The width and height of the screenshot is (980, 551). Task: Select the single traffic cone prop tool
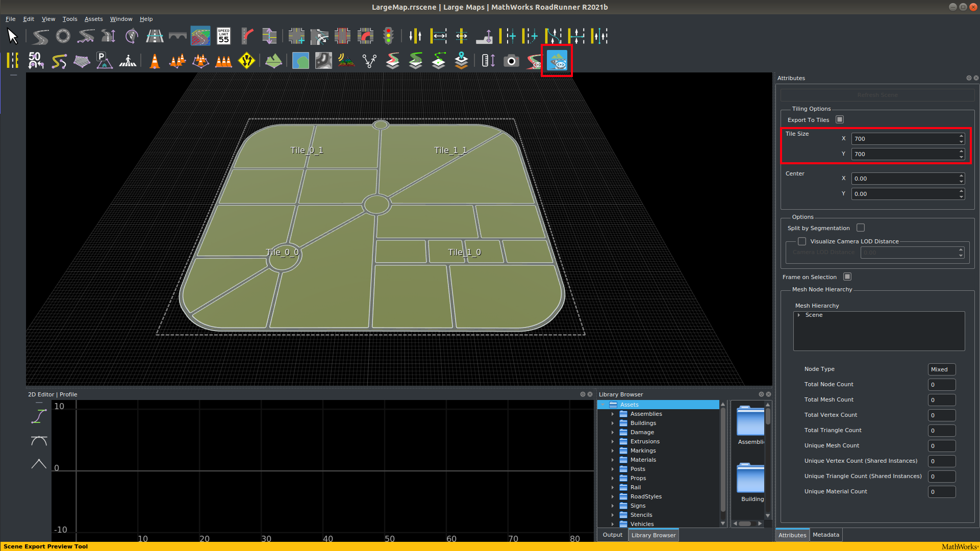(x=155, y=61)
